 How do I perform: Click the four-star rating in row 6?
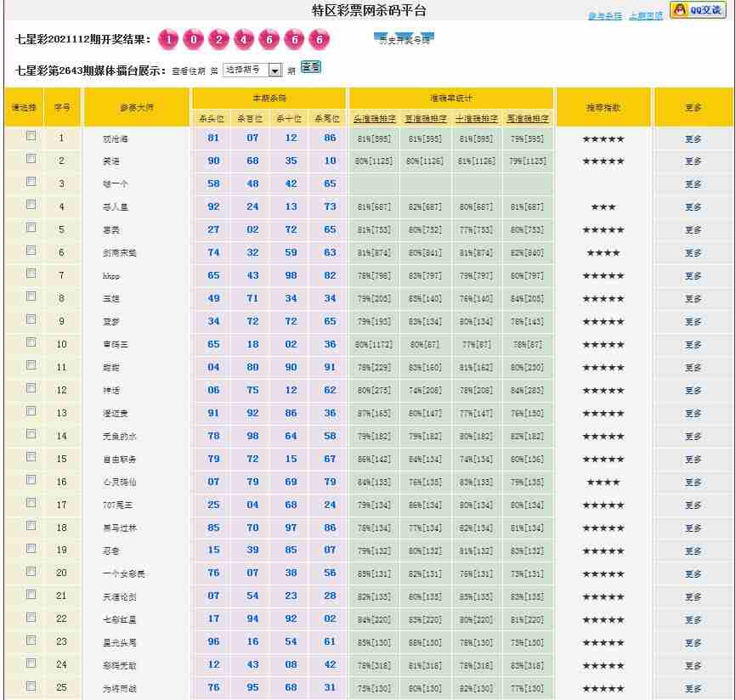point(603,253)
